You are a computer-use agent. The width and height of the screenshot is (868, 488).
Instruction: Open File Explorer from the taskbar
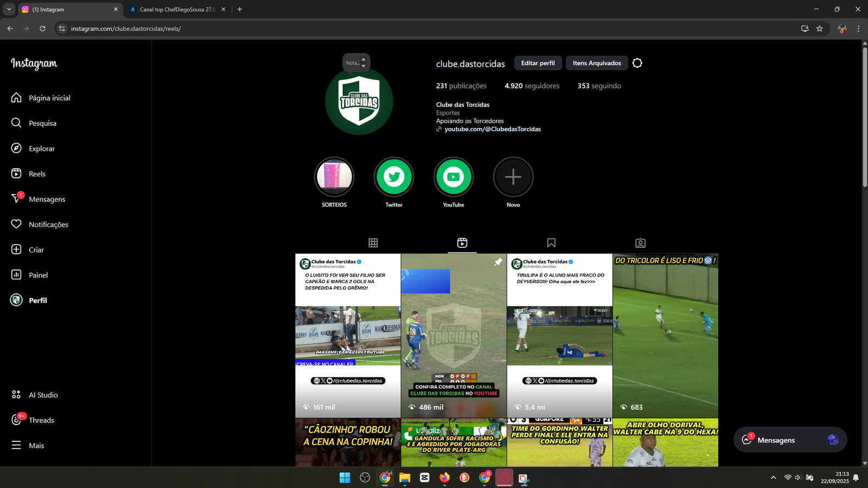point(405,477)
